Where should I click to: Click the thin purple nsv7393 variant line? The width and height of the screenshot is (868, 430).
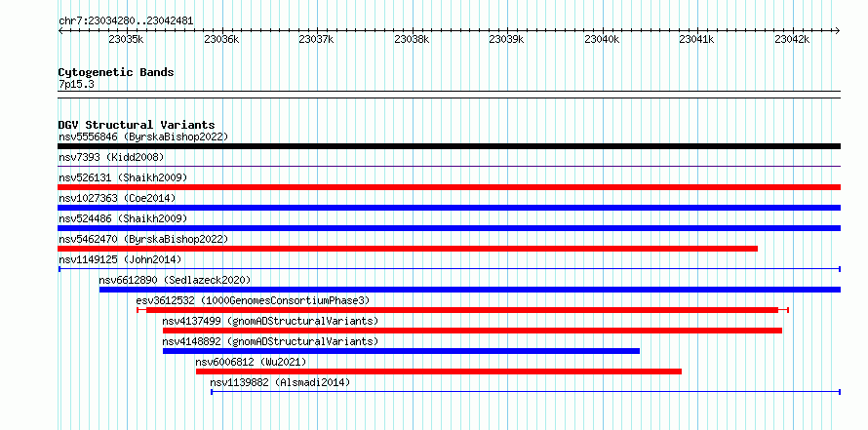coord(449,166)
